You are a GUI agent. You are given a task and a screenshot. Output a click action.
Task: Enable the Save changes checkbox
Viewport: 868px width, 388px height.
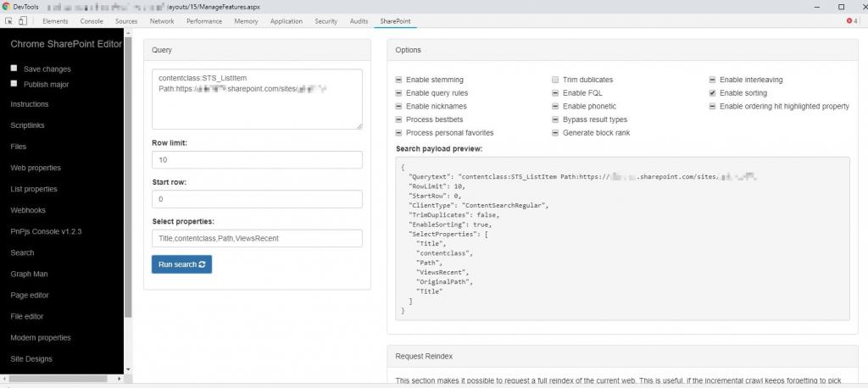14,69
